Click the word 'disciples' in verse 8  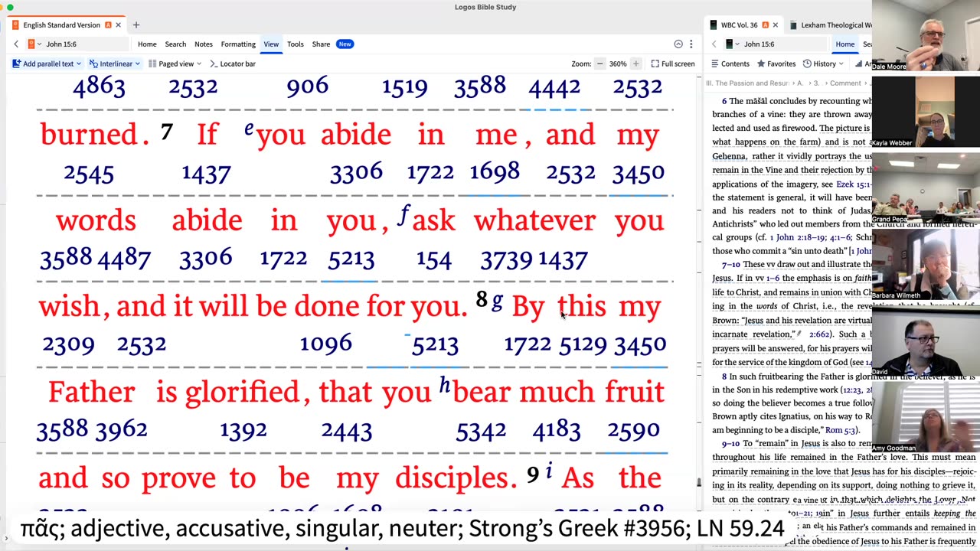pos(451,478)
